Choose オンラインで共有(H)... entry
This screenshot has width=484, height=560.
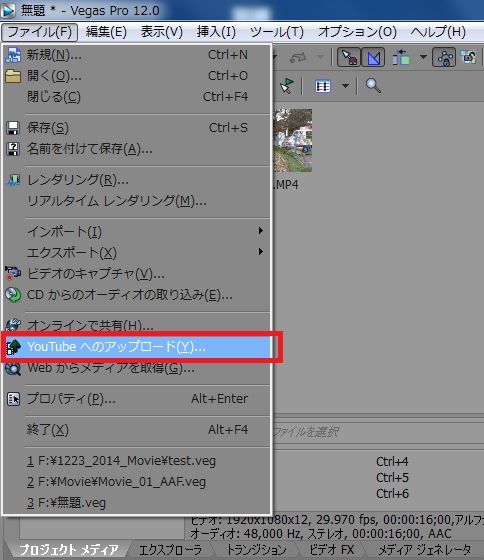[x=137, y=325]
